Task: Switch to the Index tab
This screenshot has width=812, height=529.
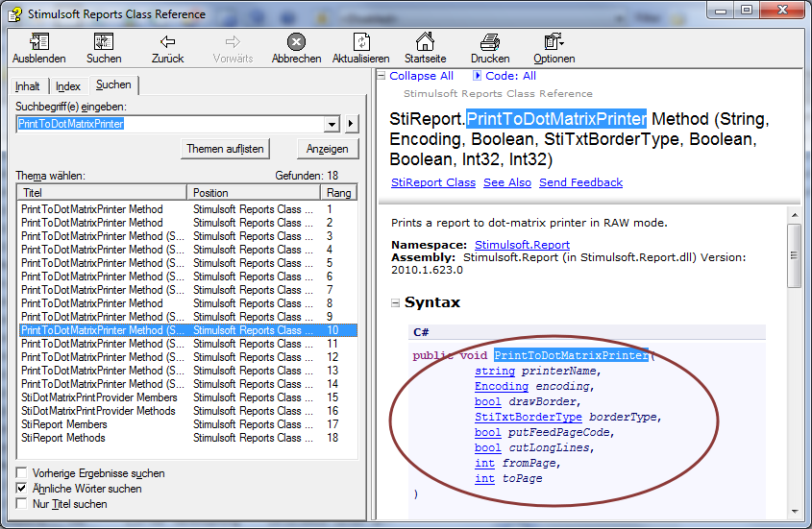Action: click(68, 86)
